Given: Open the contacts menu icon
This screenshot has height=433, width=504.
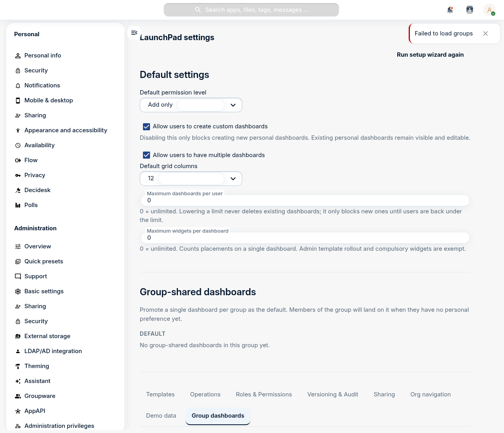Looking at the screenshot, I should [470, 10].
